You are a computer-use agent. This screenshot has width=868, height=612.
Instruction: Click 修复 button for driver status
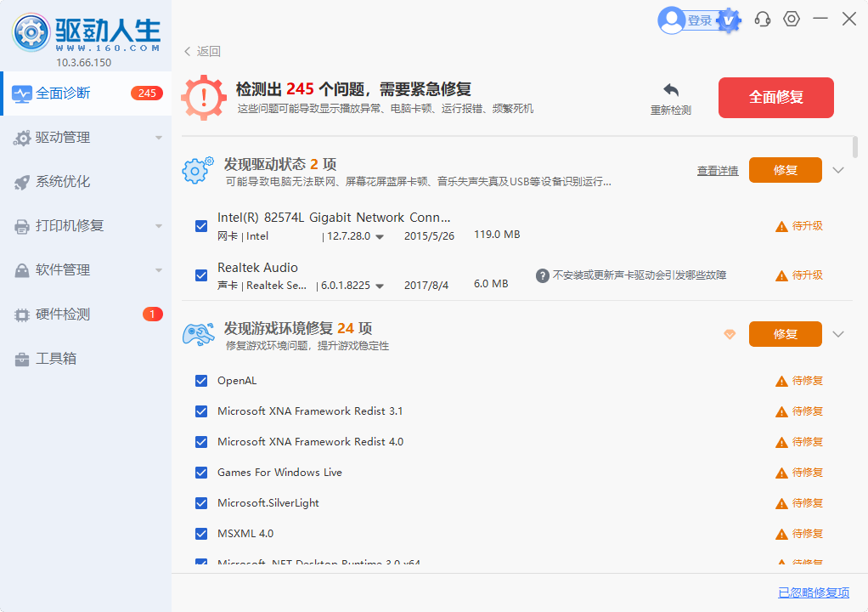coord(785,170)
